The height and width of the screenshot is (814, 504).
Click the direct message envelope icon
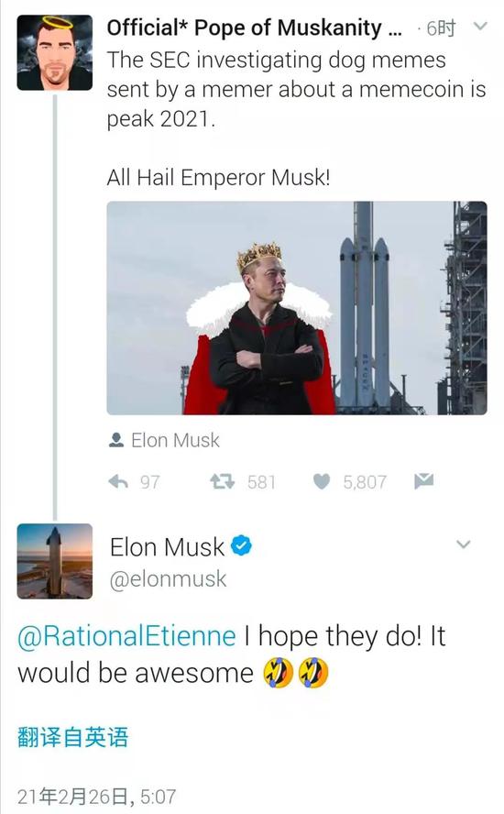423,481
